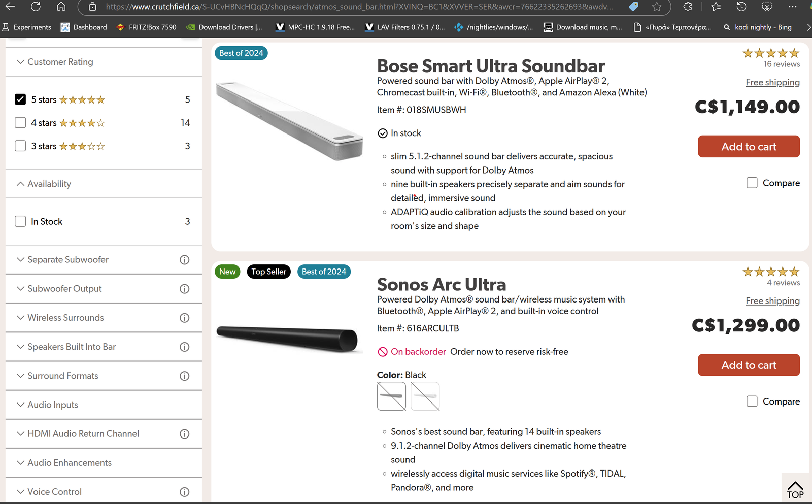812x504 pixels.
Task: Open info icon for Separate Subwoofer
Action: point(184,260)
